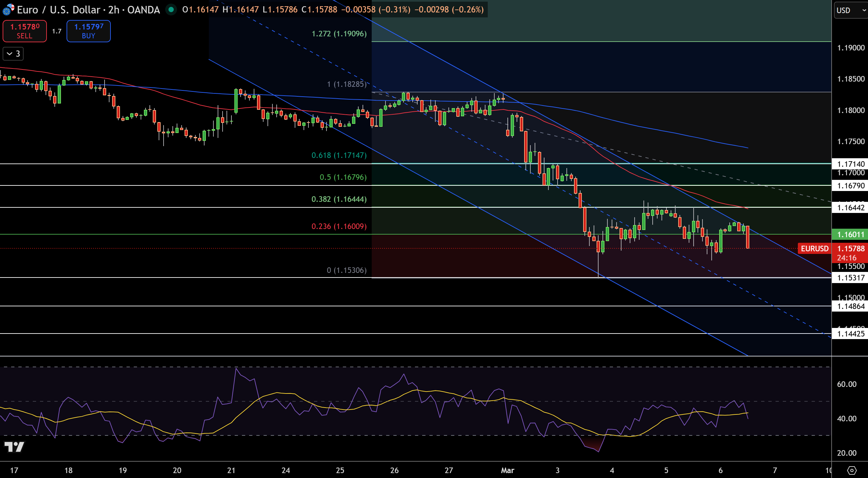
Task: Click the SELL 1.15780 button
Action: click(25, 31)
